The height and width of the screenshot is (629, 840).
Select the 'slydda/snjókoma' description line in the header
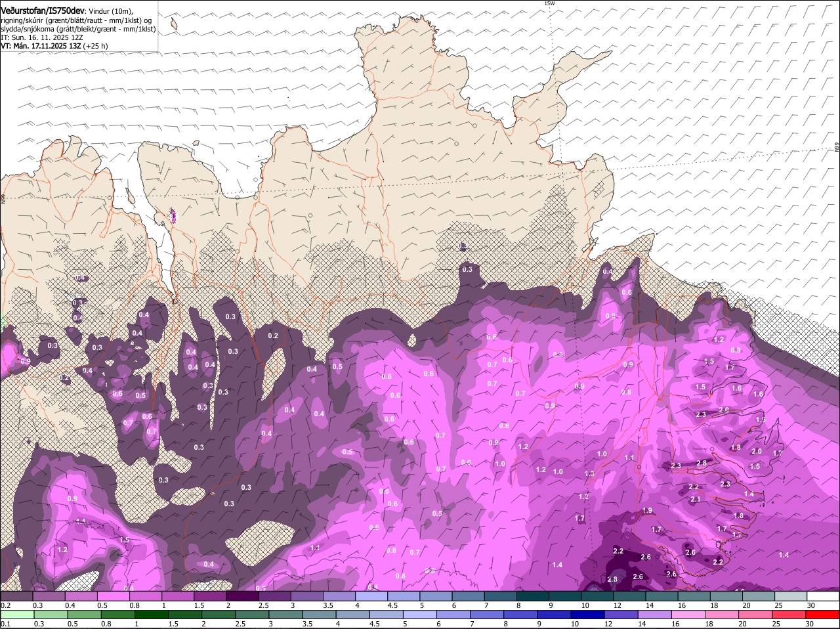[78, 29]
